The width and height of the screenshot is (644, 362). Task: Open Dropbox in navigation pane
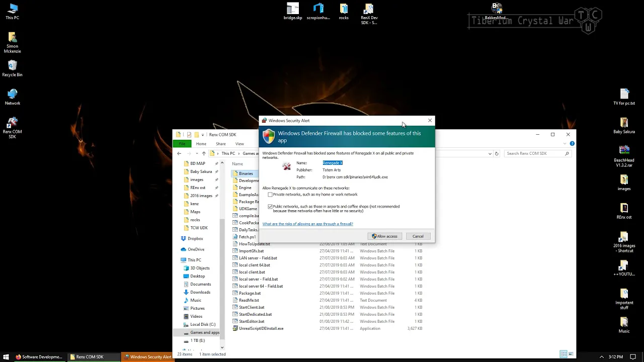click(195, 238)
